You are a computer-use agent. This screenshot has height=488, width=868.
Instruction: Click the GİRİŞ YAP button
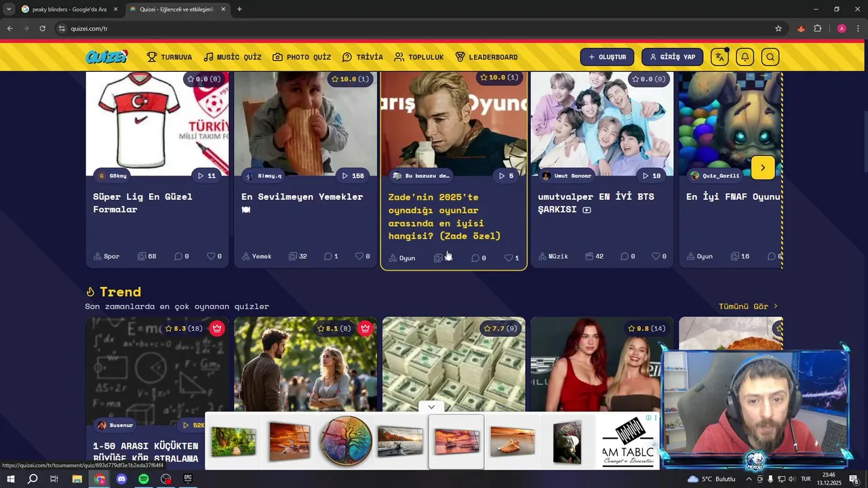[x=673, y=57]
